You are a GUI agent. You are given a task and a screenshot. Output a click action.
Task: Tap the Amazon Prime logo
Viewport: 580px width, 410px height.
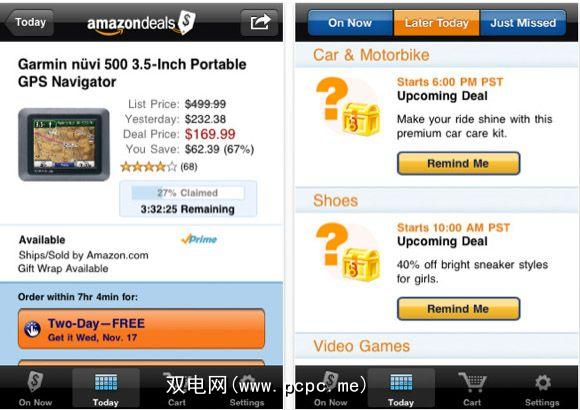click(199, 239)
